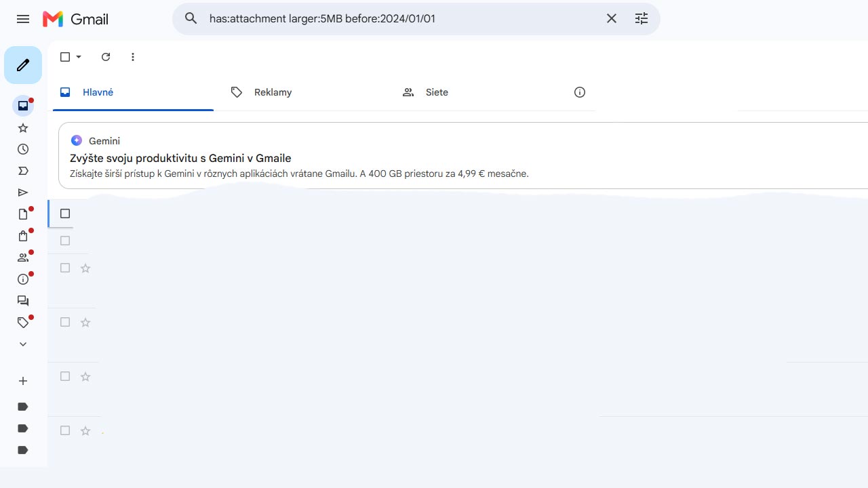
Task: Open the topmost label in the sidebar
Action: (x=23, y=407)
